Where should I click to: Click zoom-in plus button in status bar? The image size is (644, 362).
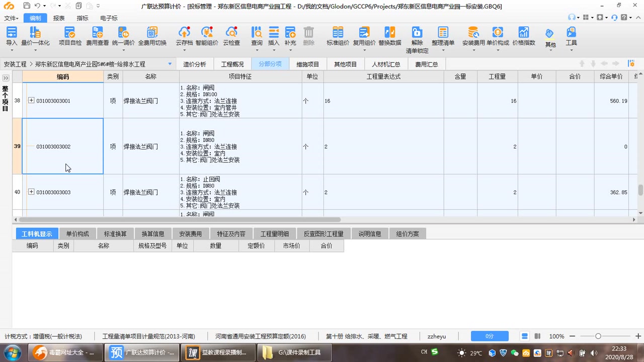click(x=638, y=336)
